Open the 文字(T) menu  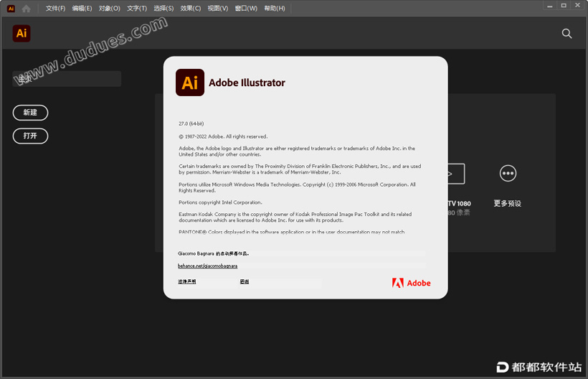pos(137,9)
